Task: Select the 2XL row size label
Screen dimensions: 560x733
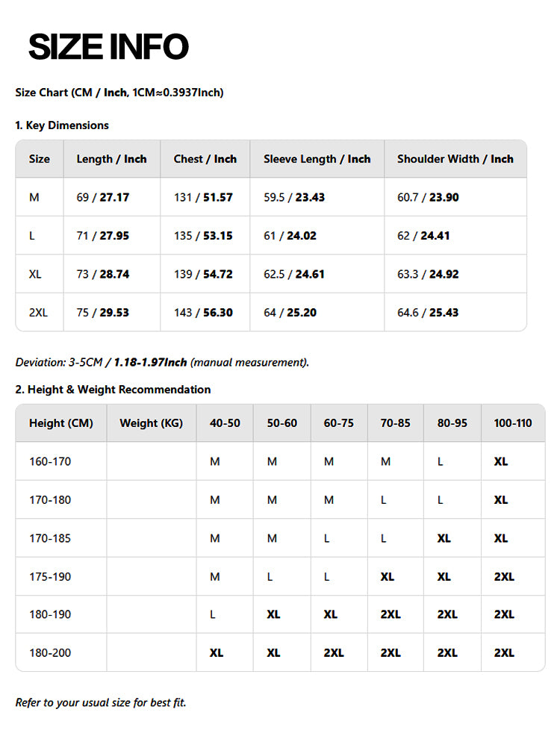Action: 38,313
